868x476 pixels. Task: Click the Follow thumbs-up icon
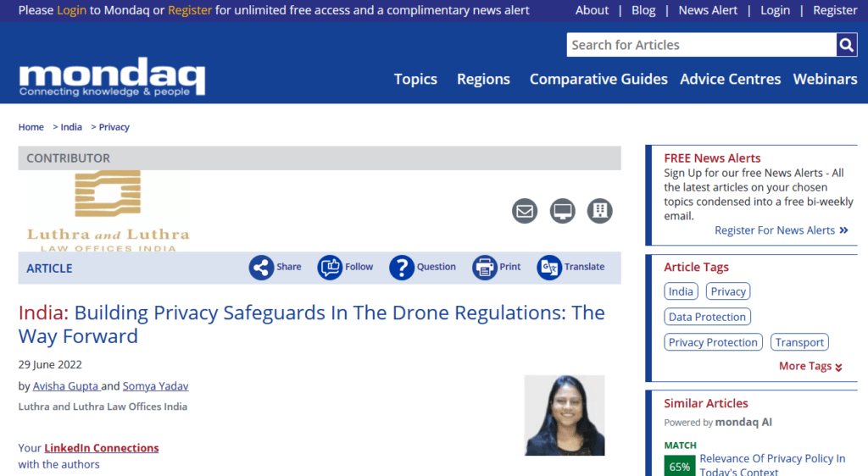pos(330,268)
